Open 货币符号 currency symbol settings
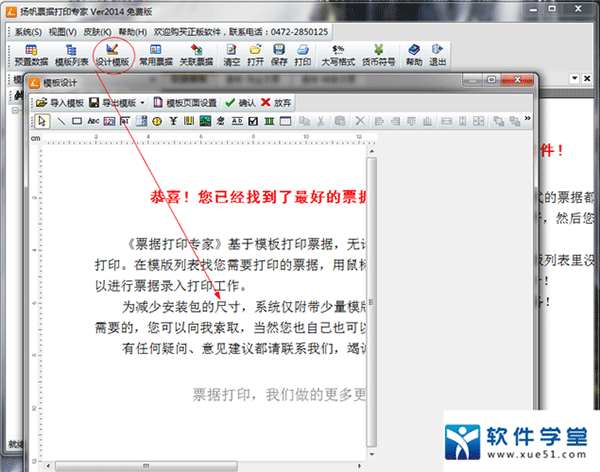The width and height of the screenshot is (600, 472). click(x=378, y=56)
